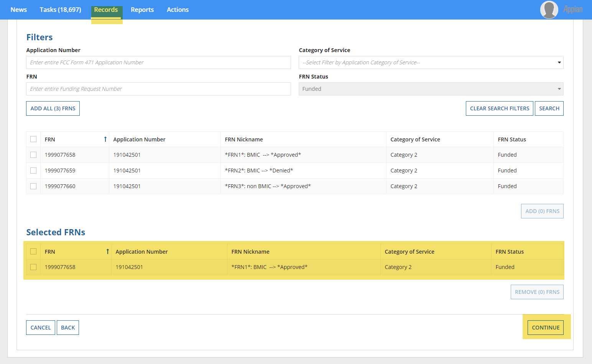Toggle select-all checkbox in Selected FRNs table
The width and height of the screenshot is (592, 364).
click(33, 252)
